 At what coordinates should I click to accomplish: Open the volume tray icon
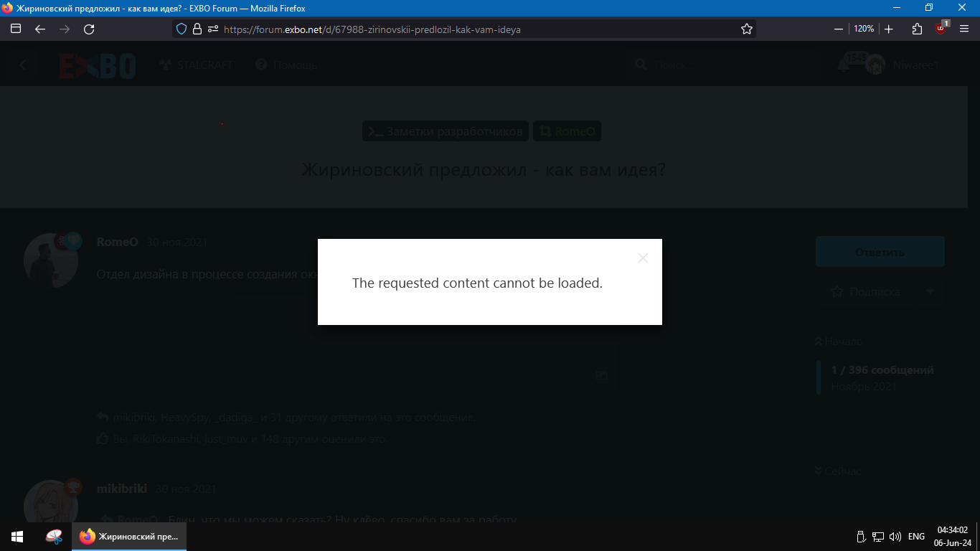895,537
